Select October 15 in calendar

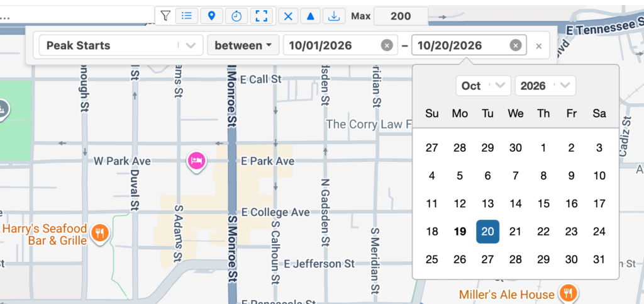click(x=543, y=204)
